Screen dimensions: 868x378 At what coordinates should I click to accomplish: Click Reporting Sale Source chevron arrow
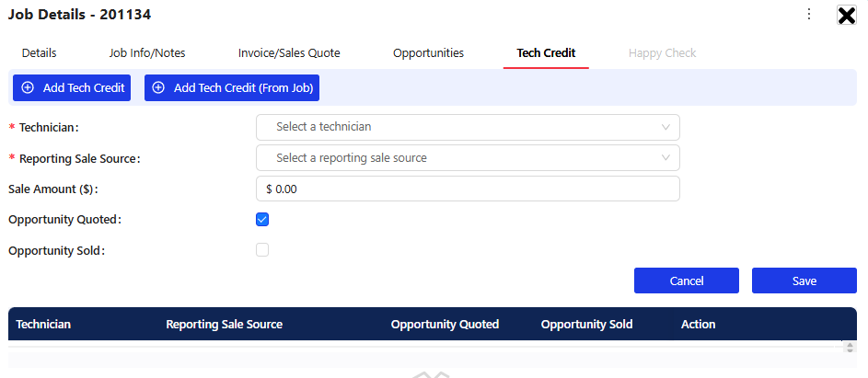click(x=665, y=158)
